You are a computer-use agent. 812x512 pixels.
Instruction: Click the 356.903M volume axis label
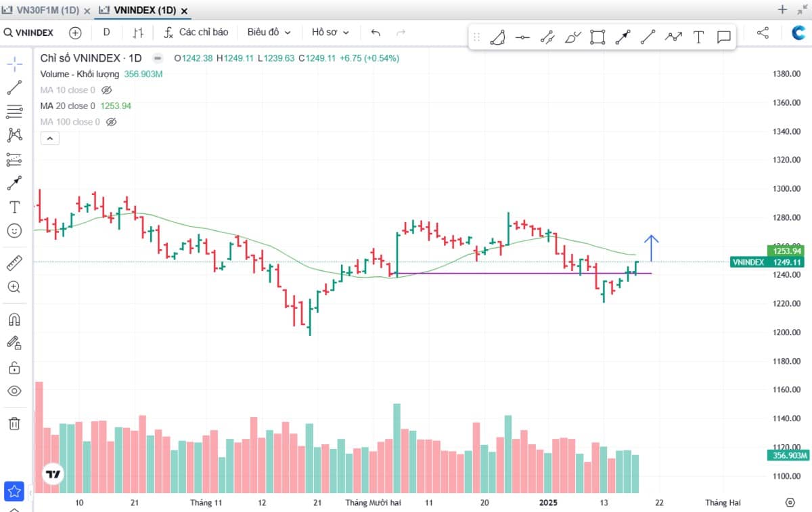click(788, 455)
